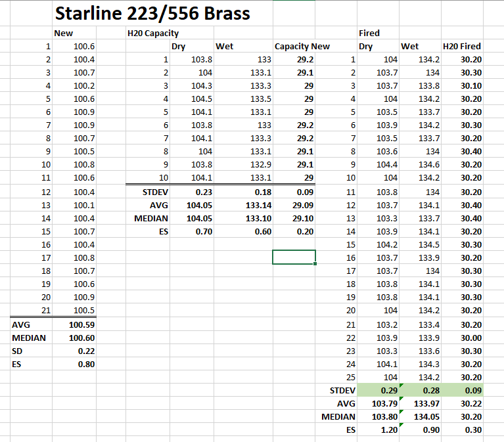Click fired wet weight 134.6
504x442 pixels.
[420, 164]
